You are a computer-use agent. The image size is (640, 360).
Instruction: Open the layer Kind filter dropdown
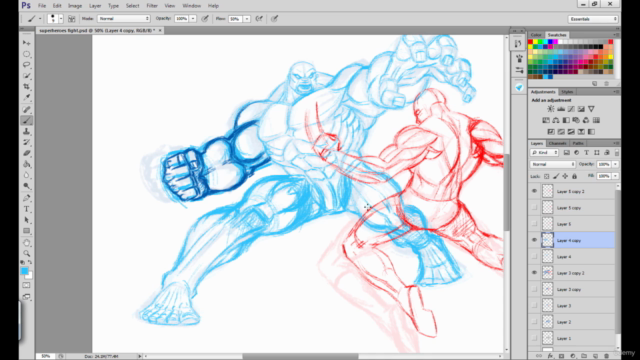[x=544, y=153]
